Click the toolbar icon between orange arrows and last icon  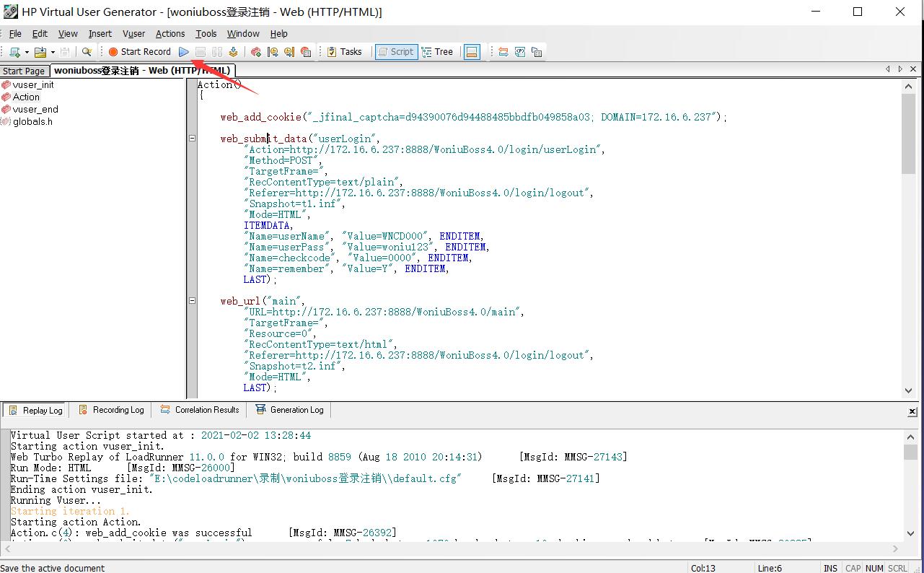tap(520, 52)
